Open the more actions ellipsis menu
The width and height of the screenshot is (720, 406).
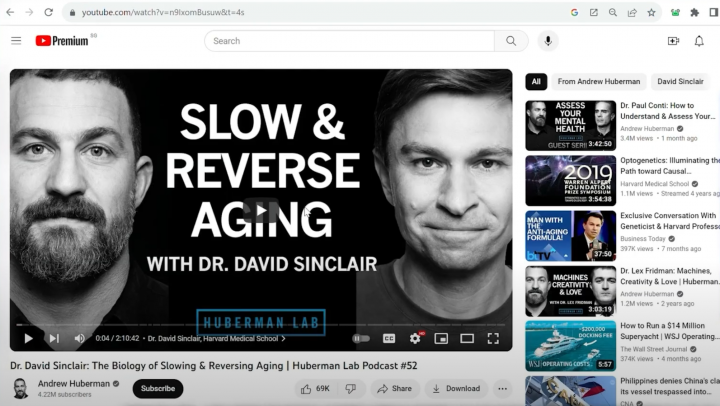coord(503,388)
